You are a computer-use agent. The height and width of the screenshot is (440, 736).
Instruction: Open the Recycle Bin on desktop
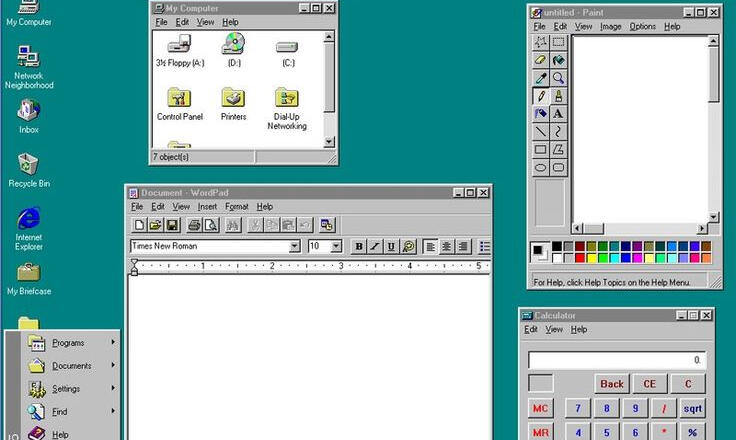tap(29, 167)
